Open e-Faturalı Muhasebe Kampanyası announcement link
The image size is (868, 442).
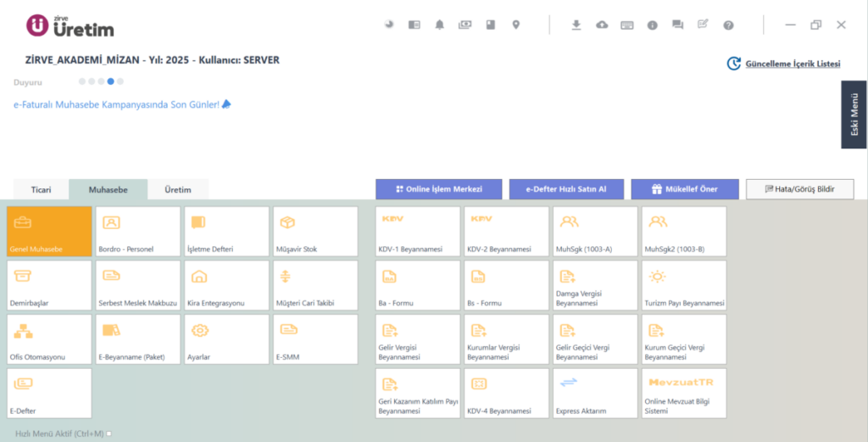(122, 104)
